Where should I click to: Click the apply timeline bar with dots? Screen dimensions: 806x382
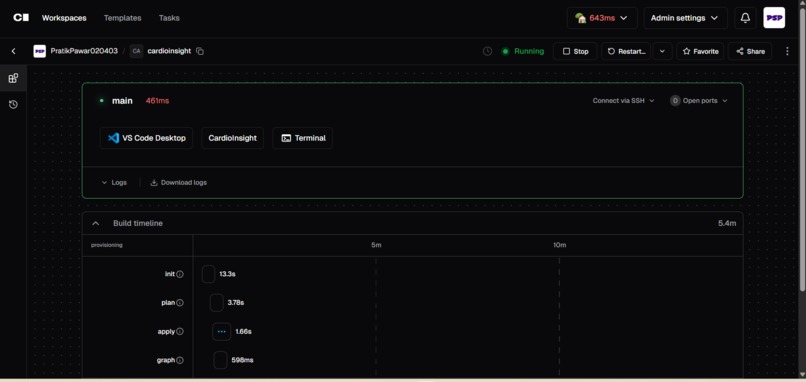pyautogui.click(x=222, y=332)
